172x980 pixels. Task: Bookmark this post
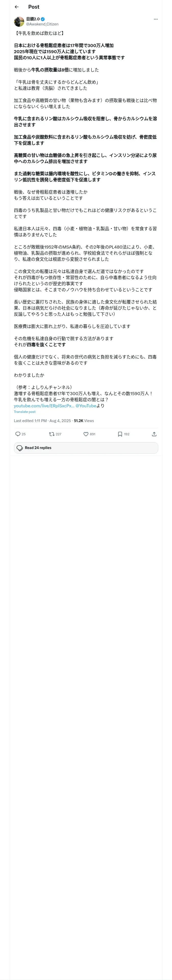coord(120,434)
